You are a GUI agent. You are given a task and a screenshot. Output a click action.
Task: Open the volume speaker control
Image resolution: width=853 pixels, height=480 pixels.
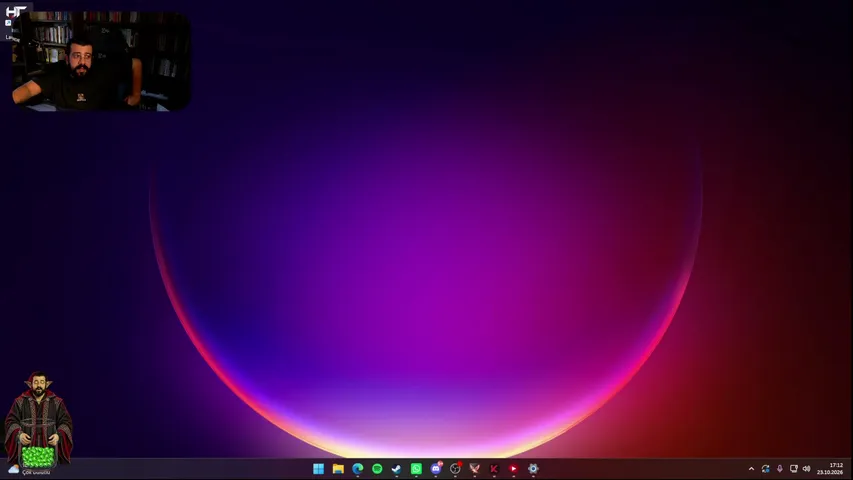click(x=807, y=469)
